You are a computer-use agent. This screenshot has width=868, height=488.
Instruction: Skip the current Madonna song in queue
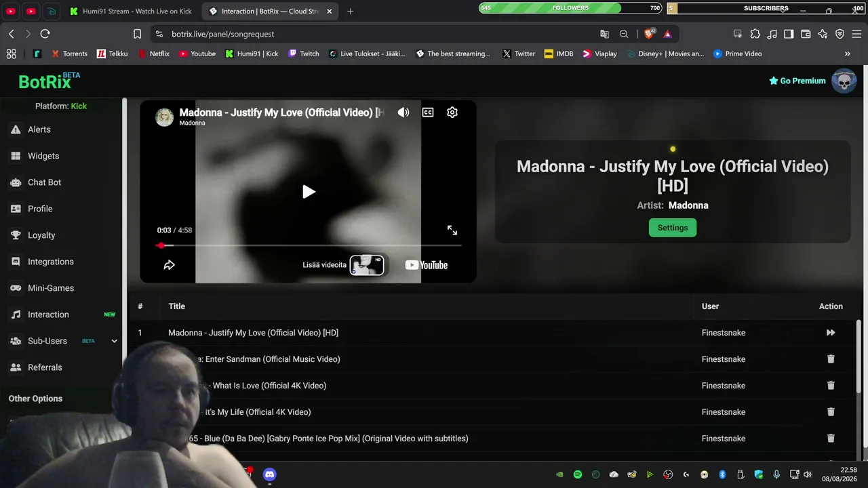point(831,333)
